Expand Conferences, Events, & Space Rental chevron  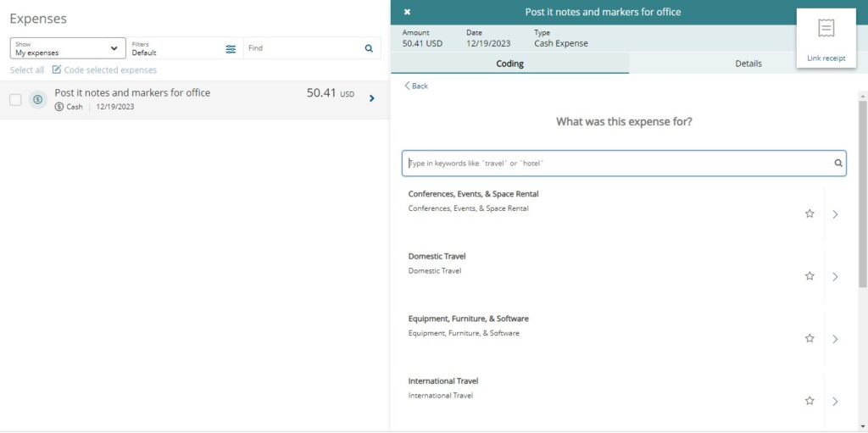click(x=835, y=214)
